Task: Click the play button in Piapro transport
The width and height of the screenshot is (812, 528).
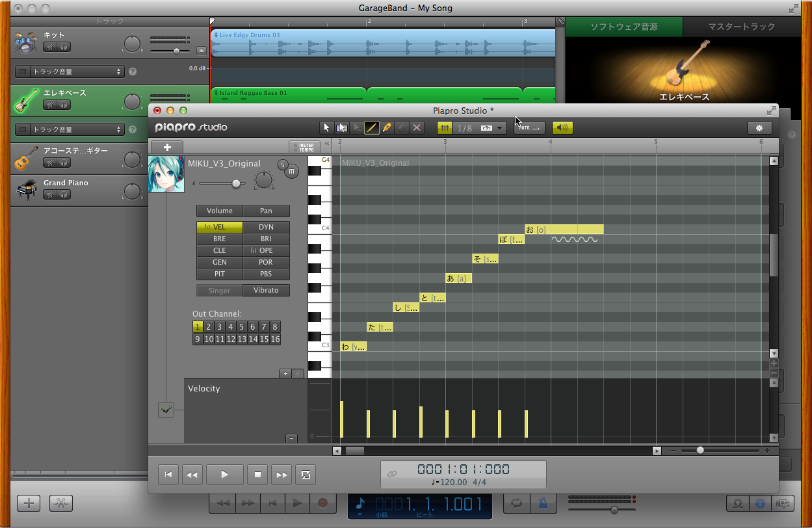Action: click(x=225, y=475)
